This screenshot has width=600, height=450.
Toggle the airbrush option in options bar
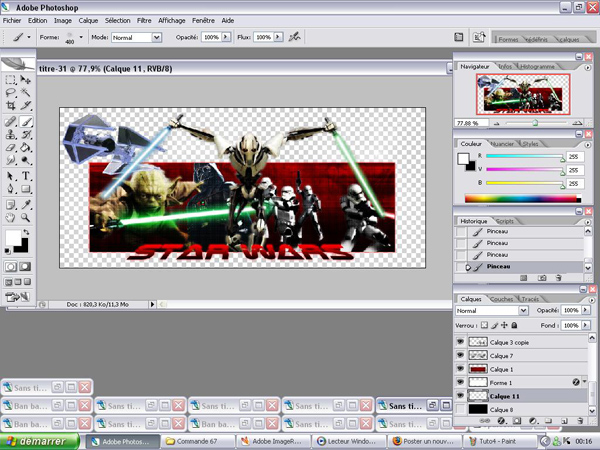294,37
